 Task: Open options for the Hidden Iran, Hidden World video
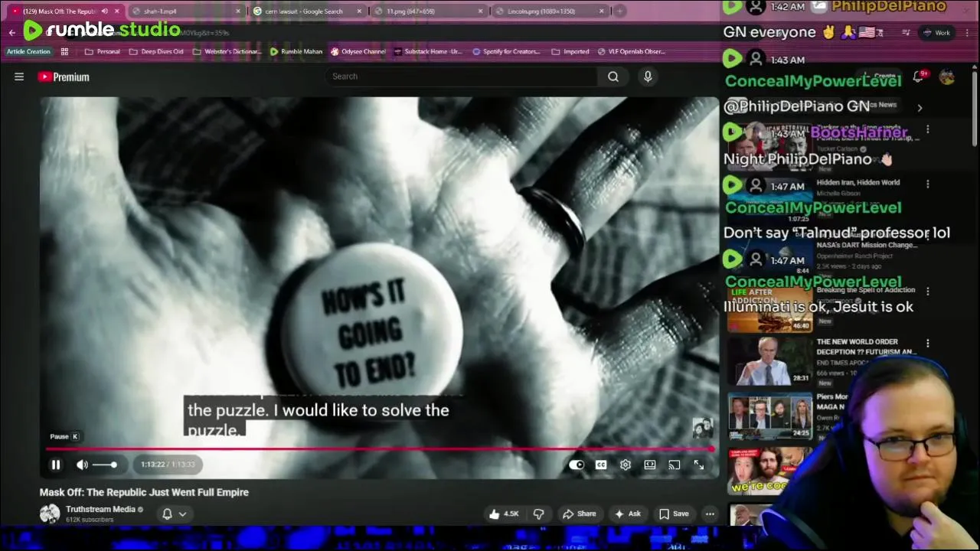[x=928, y=184]
